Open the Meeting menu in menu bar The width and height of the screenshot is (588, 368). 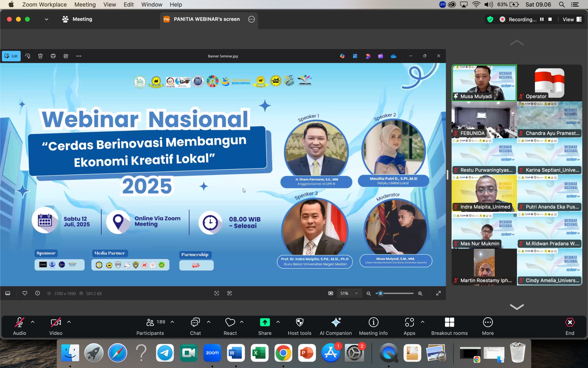pyautogui.click(x=85, y=5)
